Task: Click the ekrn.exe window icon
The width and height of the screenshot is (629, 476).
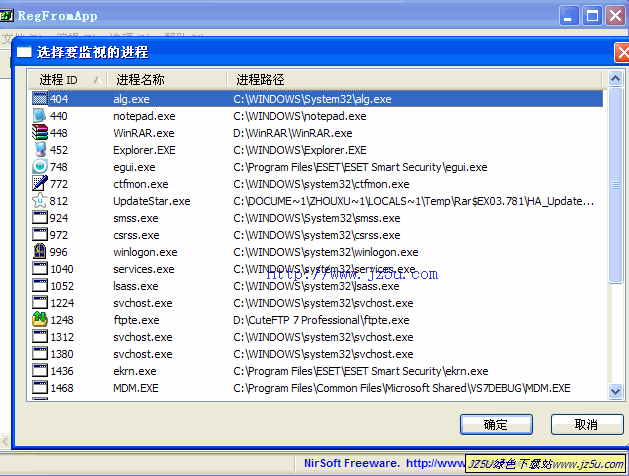Action: point(40,371)
